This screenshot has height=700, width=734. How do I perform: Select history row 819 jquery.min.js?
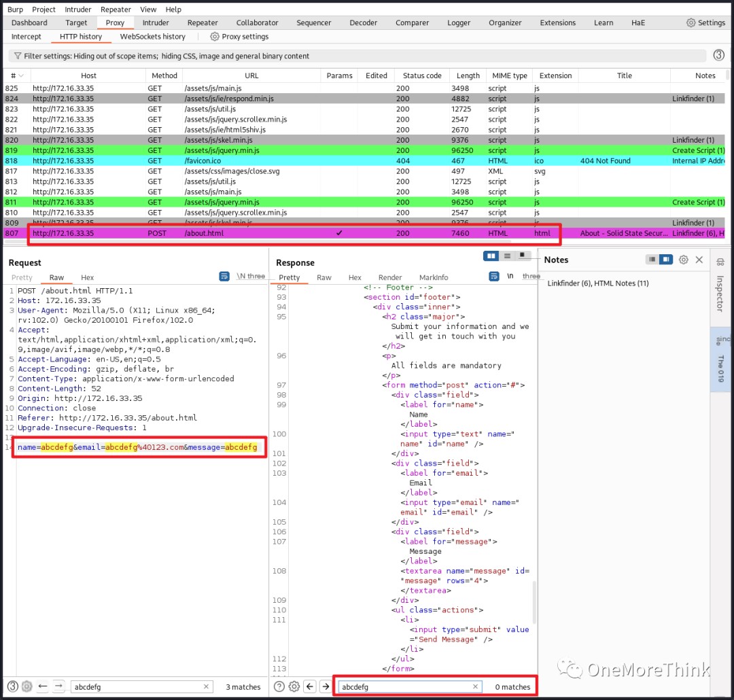point(364,150)
